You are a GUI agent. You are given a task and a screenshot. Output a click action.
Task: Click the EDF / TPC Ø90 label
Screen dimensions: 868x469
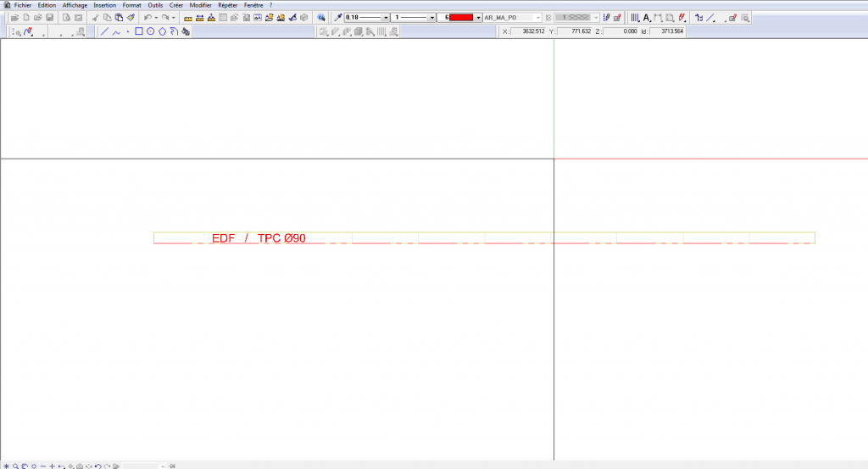(259, 238)
